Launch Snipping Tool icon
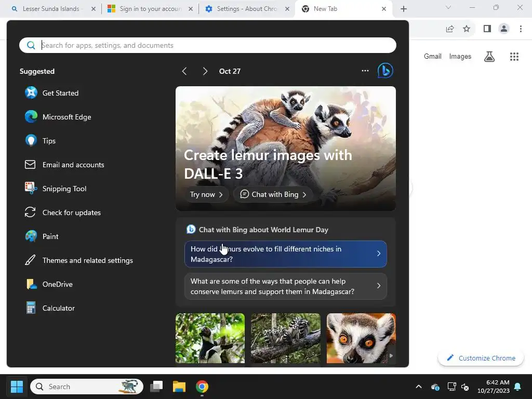This screenshot has height=399, width=532. tap(31, 188)
